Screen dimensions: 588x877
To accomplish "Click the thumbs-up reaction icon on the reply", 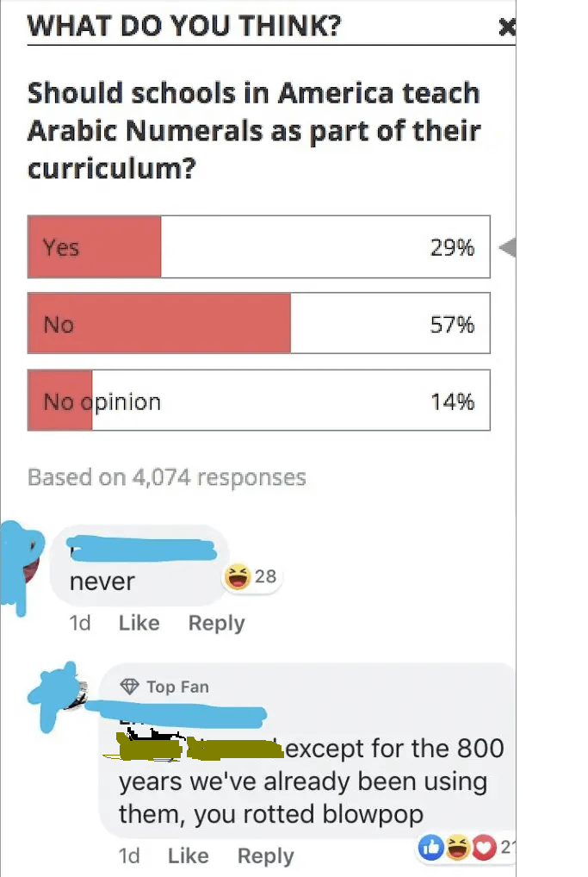I will click(x=430, y=848).
